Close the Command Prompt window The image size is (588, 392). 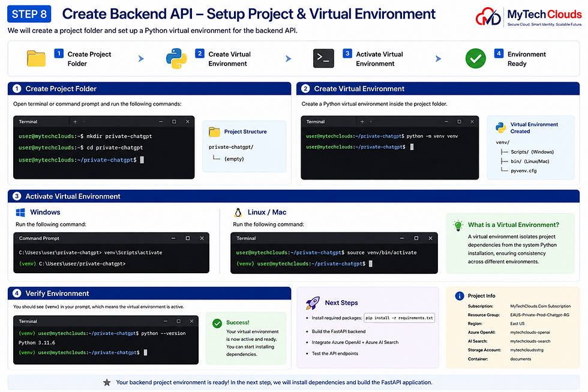[x=202, y=238]
